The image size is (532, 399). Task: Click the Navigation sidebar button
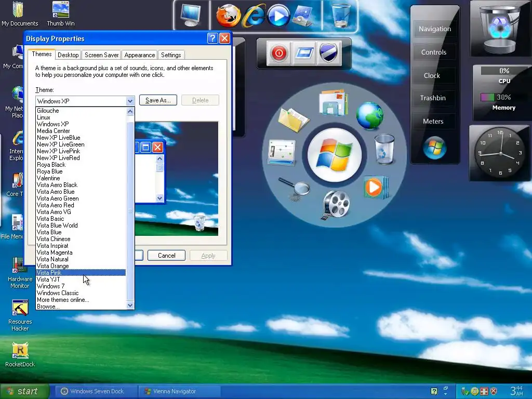(435, 29)
